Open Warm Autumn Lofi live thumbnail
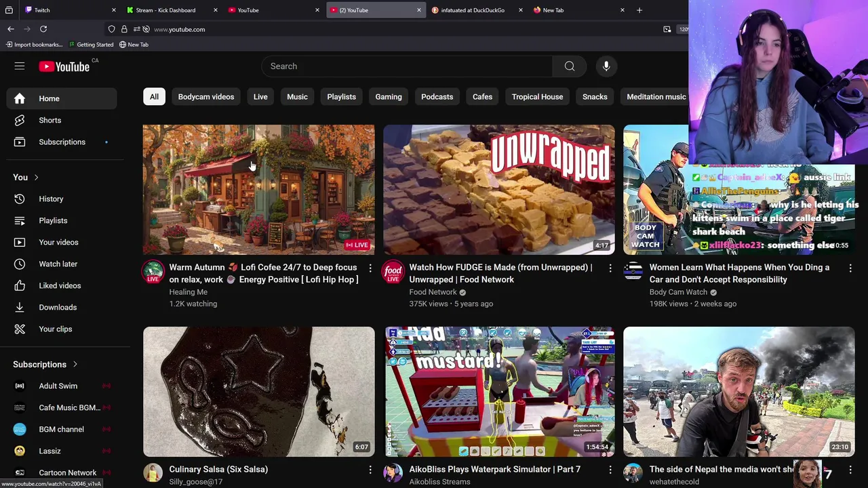 258,189
